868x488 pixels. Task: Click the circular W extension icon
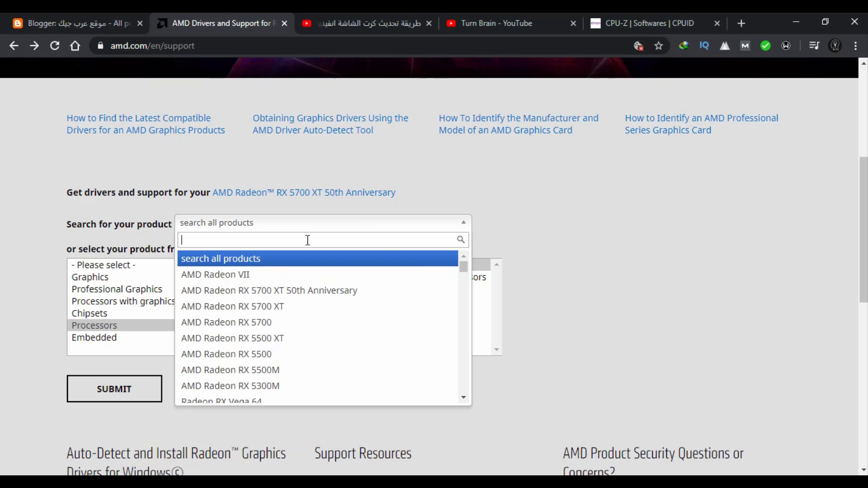[786, 46]
